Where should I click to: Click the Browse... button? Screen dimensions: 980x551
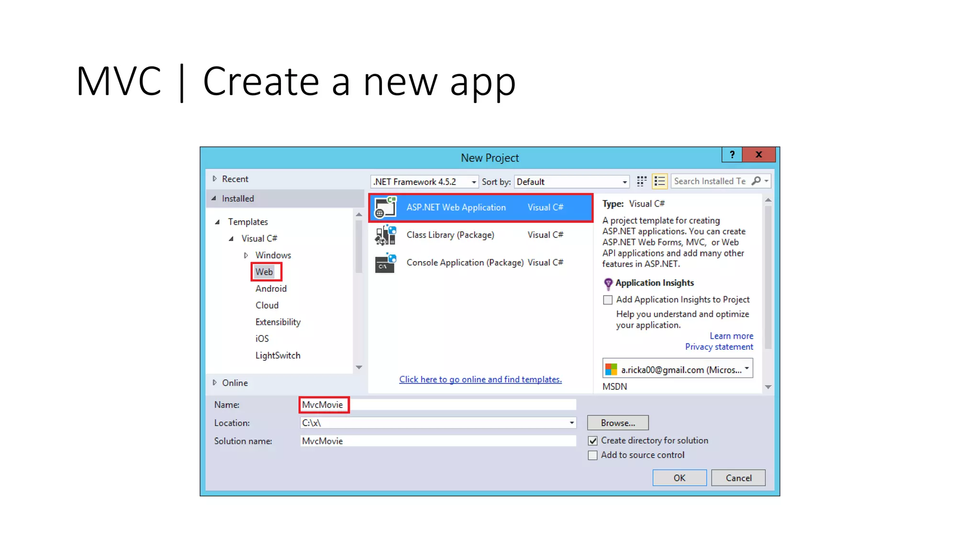pyautogui.click(x=618, y=423)
